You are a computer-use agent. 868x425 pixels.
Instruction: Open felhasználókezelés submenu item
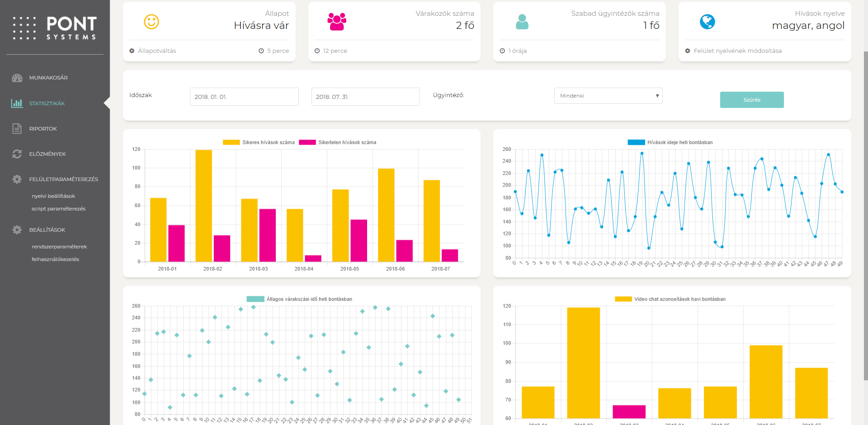(55, 259)
